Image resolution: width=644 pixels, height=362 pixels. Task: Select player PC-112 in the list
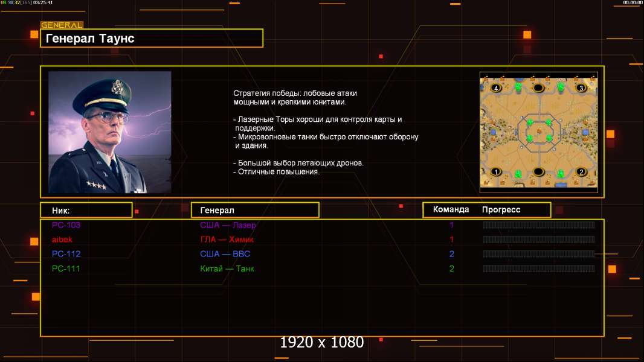point(66,254)
